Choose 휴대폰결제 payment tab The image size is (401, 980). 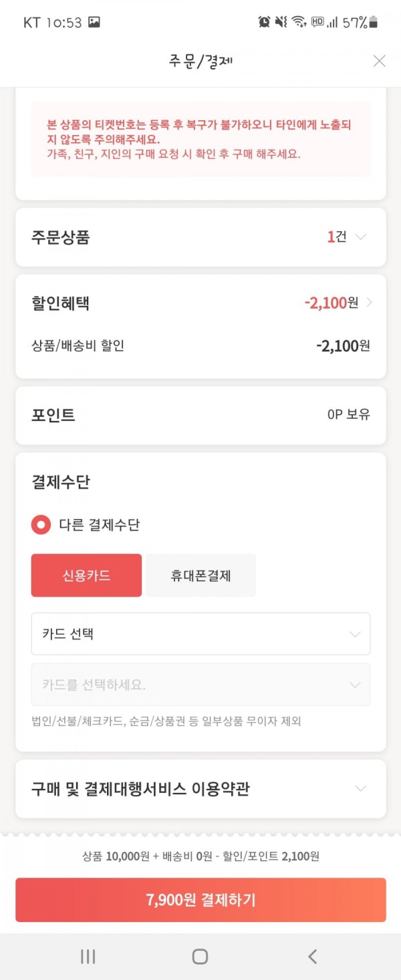(200, 575)
